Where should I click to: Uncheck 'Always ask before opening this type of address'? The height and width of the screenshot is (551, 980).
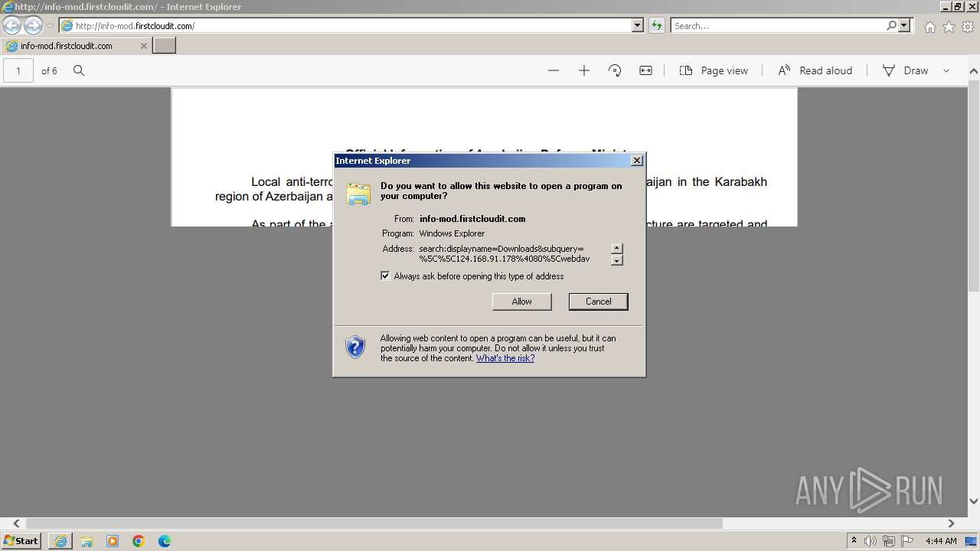point(385,276)
